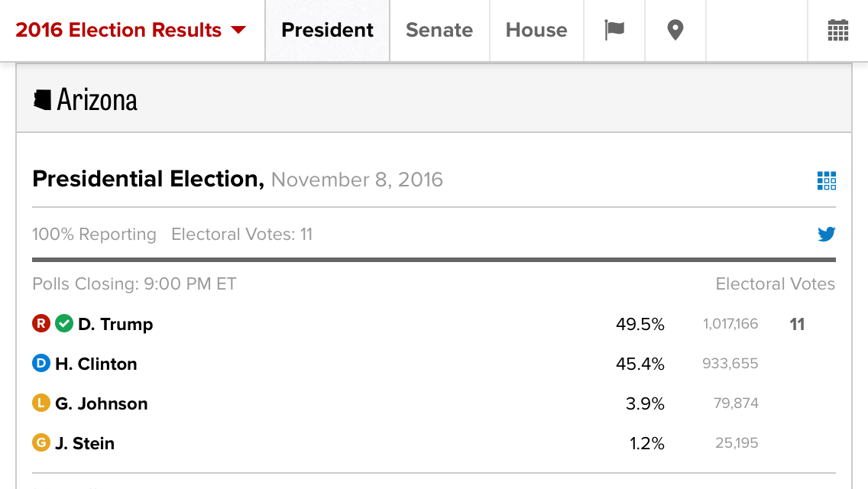
Task: Click the Arizona state silhouette icon
Action: (x=43, y=99)
